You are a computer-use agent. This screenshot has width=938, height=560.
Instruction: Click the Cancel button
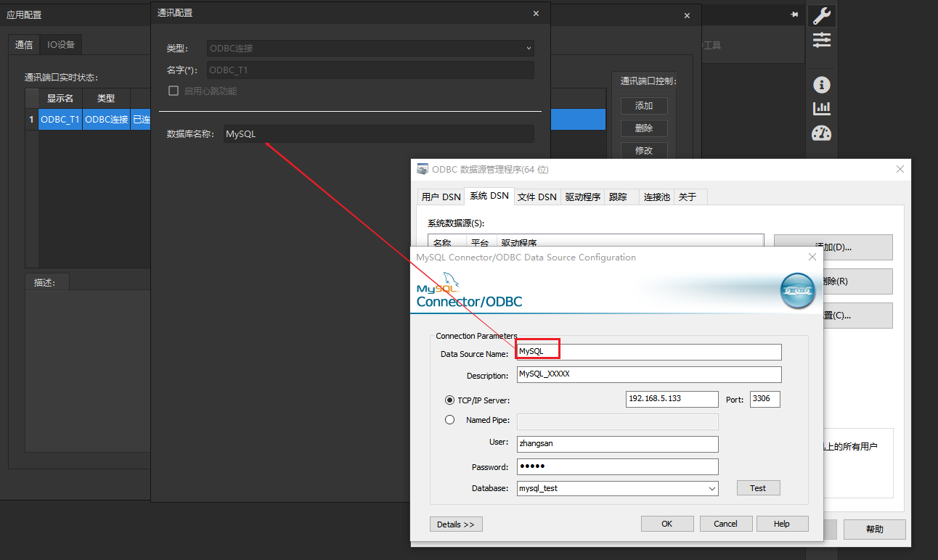pyautogui.click(x=725, y=524)
